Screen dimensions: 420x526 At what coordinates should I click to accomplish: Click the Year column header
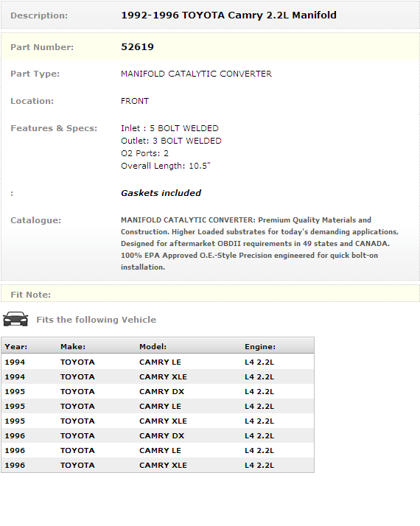pos(16,346)
